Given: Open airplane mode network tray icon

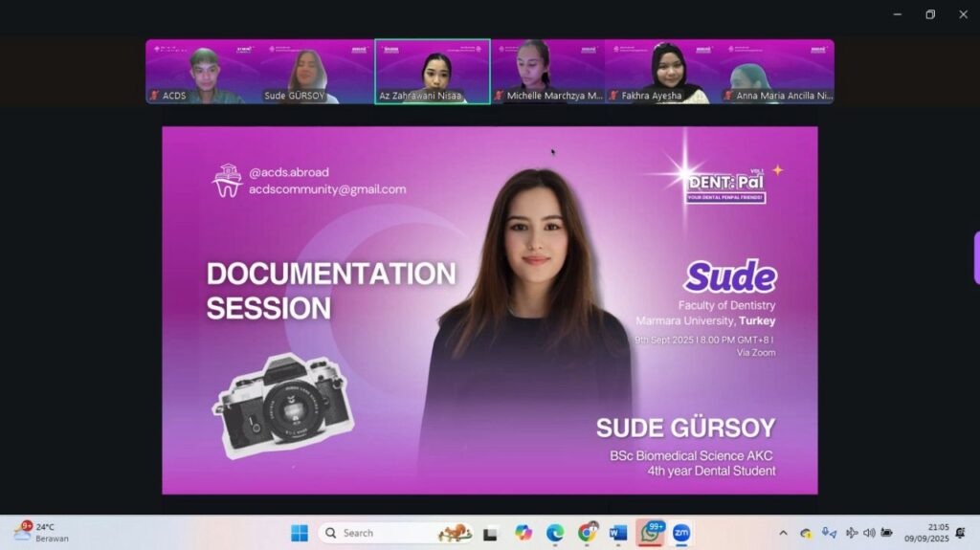Looking at the screenshot, I should (x=851, y=533).
